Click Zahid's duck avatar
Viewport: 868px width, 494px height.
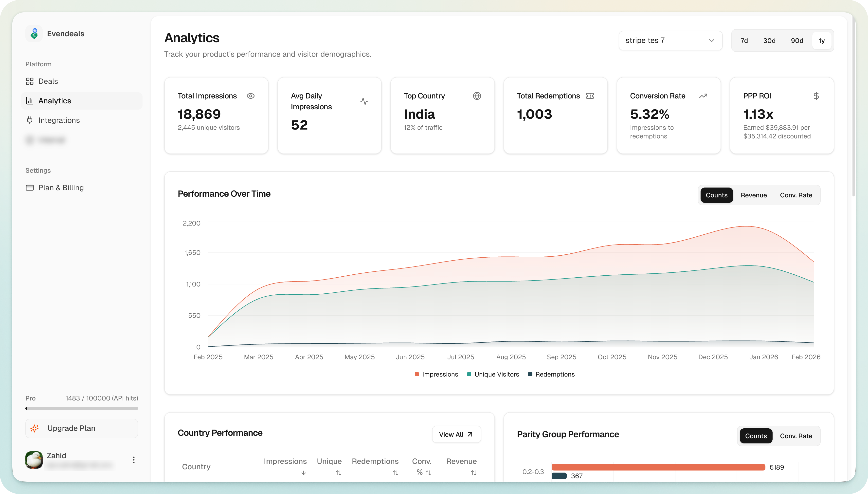point(34,460)
